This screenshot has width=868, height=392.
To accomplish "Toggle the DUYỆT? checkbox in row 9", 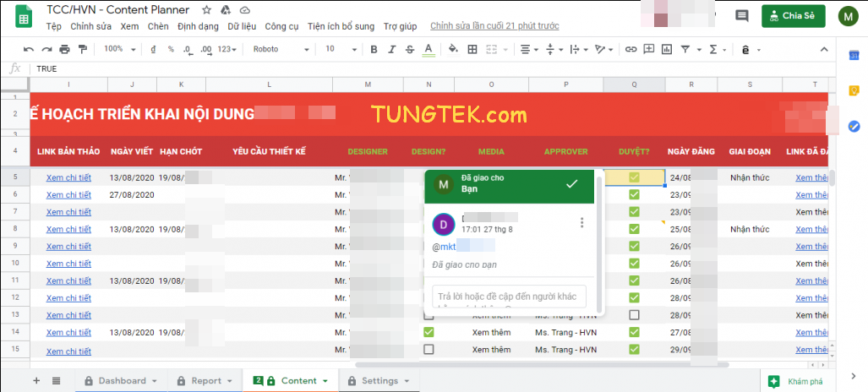I will tap(634, 247).
